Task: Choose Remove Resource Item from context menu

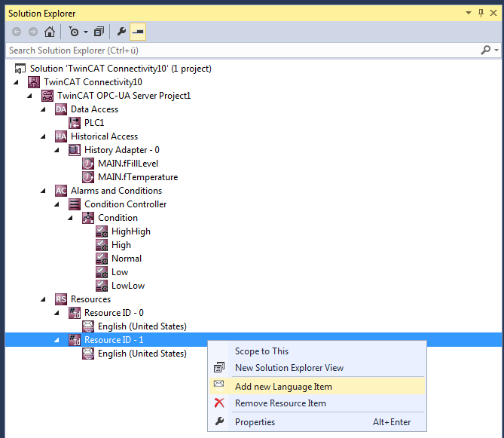Action: point(317,403)
